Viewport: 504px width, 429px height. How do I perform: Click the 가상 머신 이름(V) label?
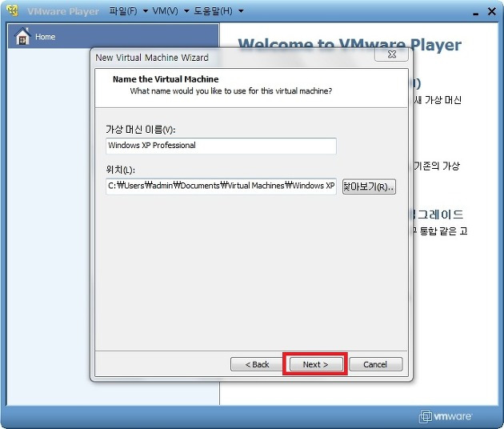tap(141, 130)
